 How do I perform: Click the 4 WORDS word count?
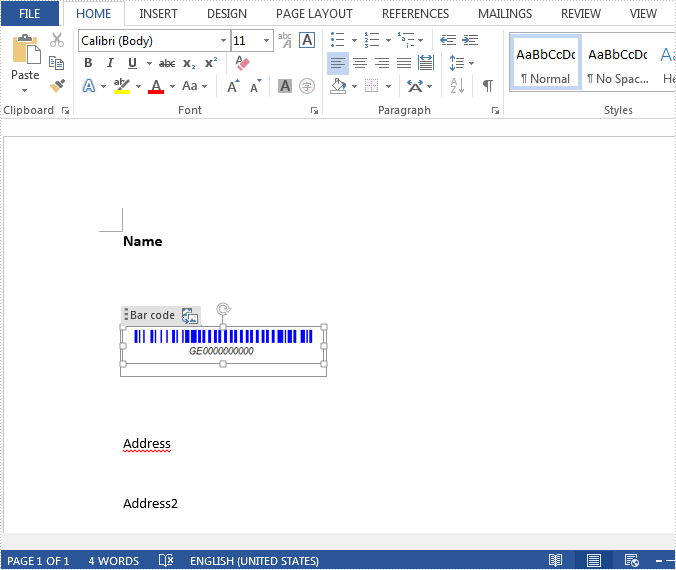click(114, 561)
